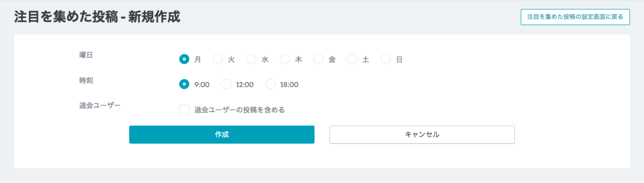Go back via 注目を集めた投稿の設定画面に戻る

click(x=575, y=17)
